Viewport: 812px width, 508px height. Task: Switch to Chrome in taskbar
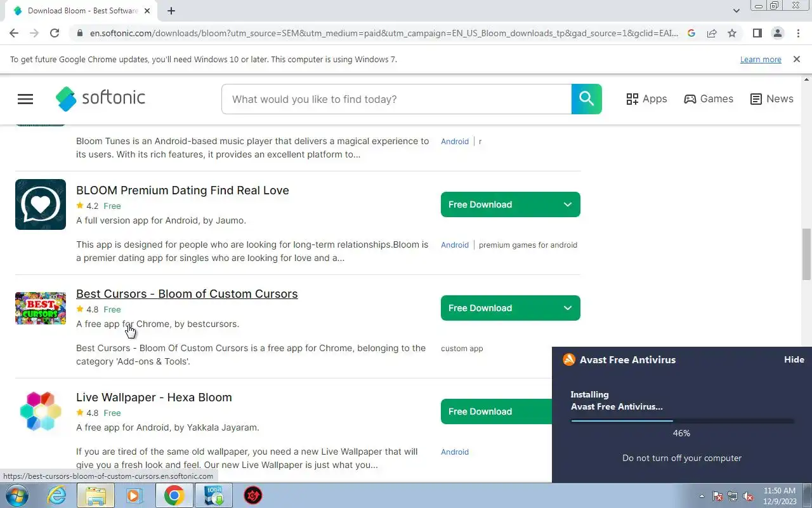click(174, 495)
